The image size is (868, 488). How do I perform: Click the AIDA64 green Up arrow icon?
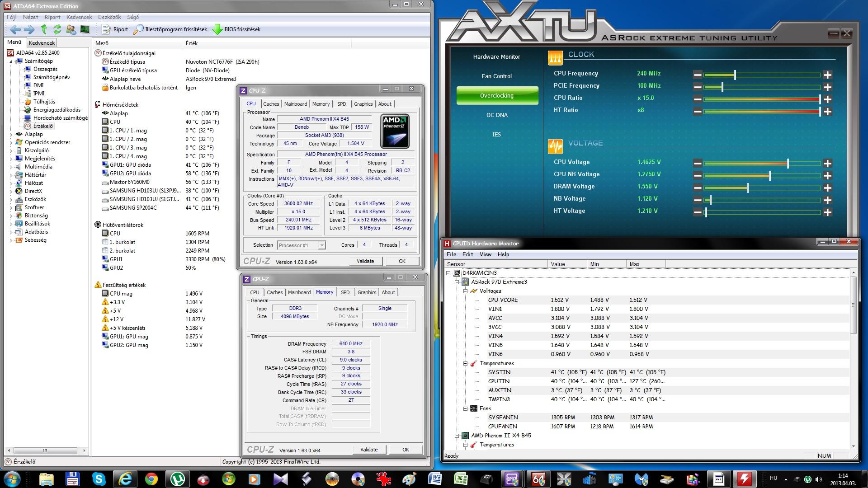[44, 29]
